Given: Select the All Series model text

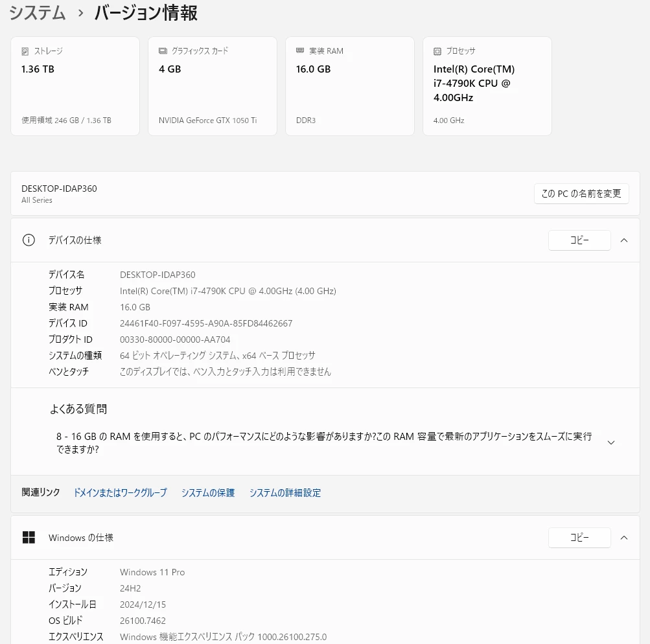Looking at the screenshot, I should (37, 200).
